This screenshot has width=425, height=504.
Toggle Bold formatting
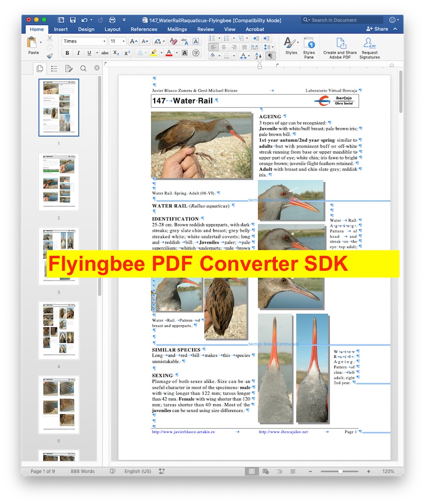[67, 53]
